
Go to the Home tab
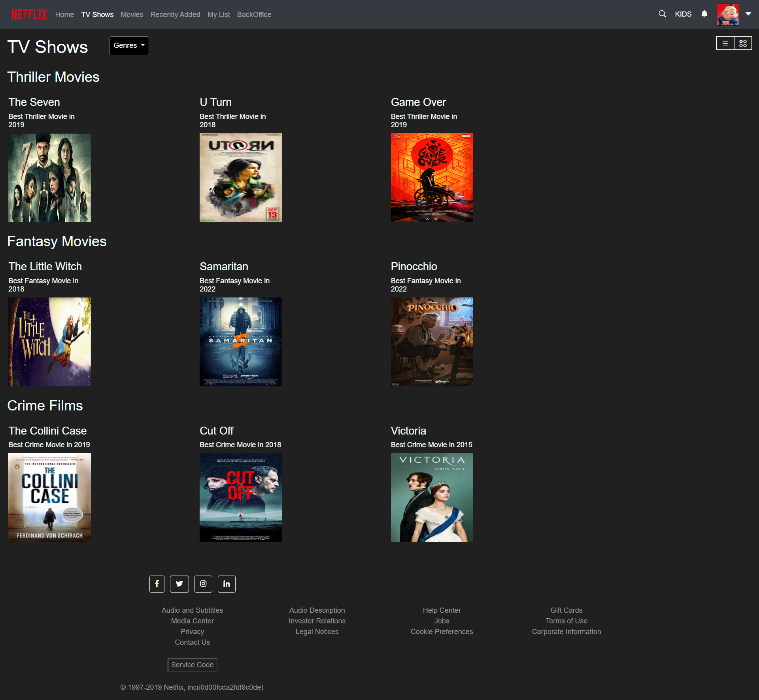[x=64, y=15]
